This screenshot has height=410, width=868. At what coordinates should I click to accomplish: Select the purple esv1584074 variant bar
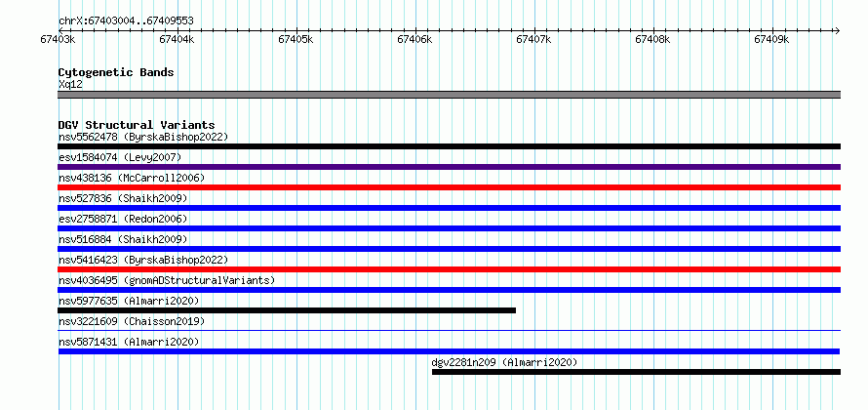[x=449, y=167]
